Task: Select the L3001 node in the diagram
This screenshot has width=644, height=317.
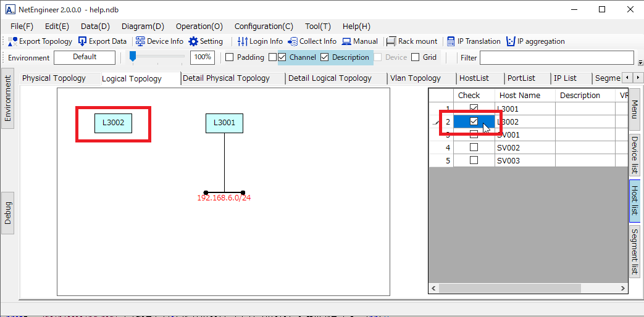Action: [224, 123]
